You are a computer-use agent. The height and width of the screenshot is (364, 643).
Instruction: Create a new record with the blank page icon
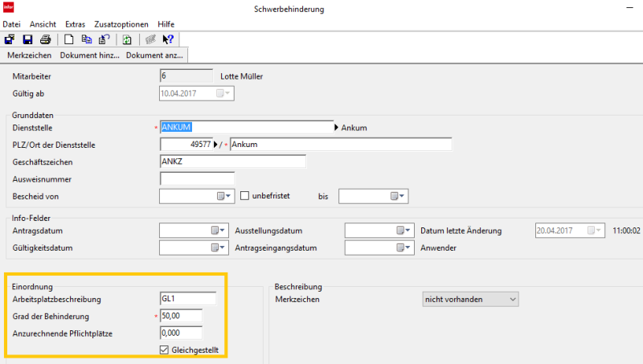coord(69,39)
